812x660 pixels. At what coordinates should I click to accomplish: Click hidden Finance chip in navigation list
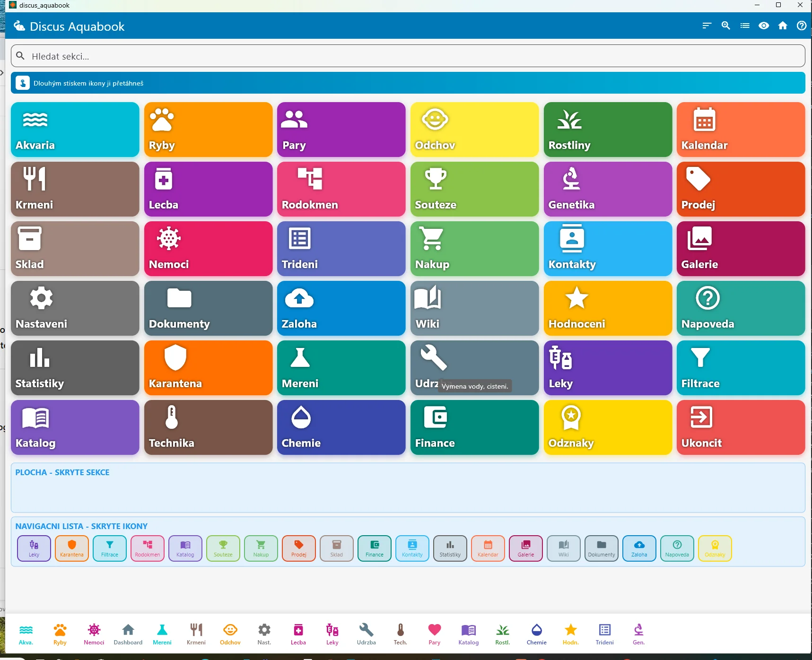coord(374,548)
